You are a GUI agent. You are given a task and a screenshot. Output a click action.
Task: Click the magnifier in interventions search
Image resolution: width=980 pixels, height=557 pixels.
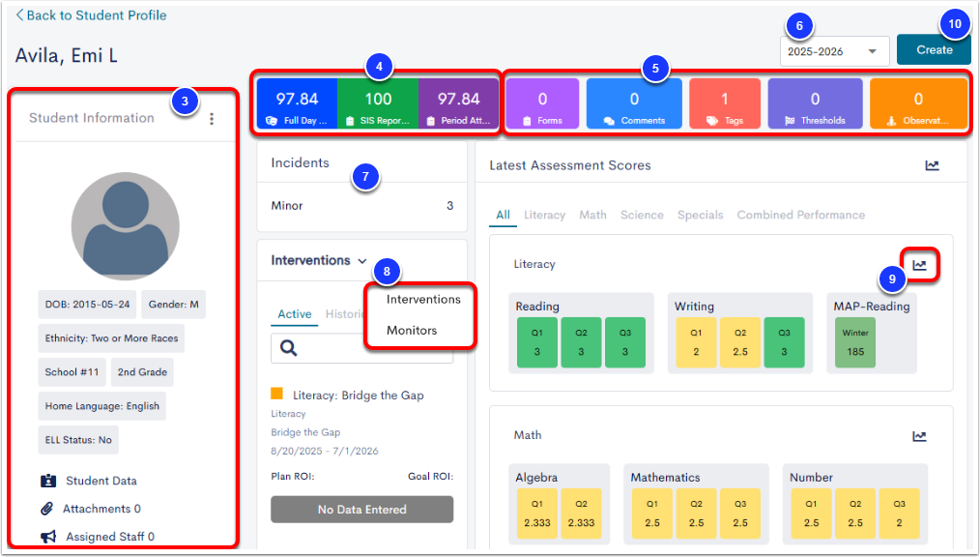(x=288, y=348)
